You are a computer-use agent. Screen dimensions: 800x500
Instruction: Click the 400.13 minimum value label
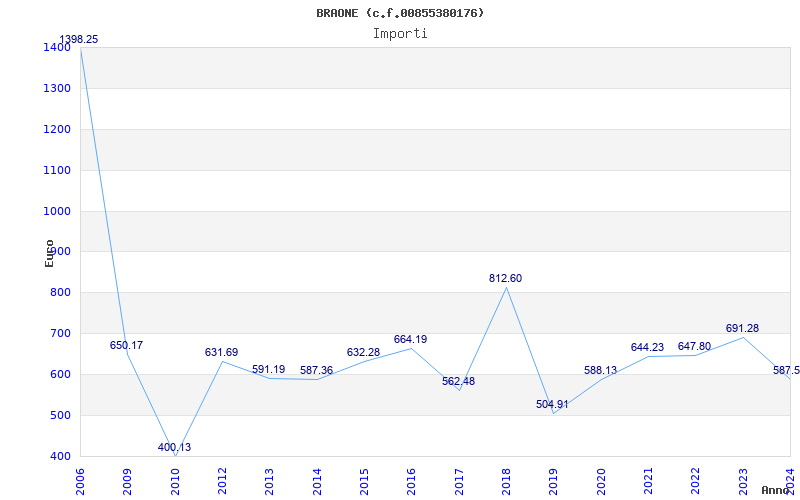pyautogui.click(x=174, y=447)
